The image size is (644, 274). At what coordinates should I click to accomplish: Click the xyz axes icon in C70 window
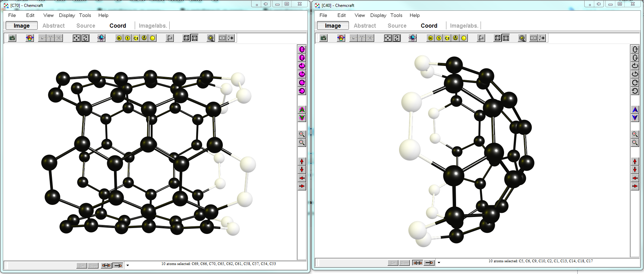[x=170, y=38]
